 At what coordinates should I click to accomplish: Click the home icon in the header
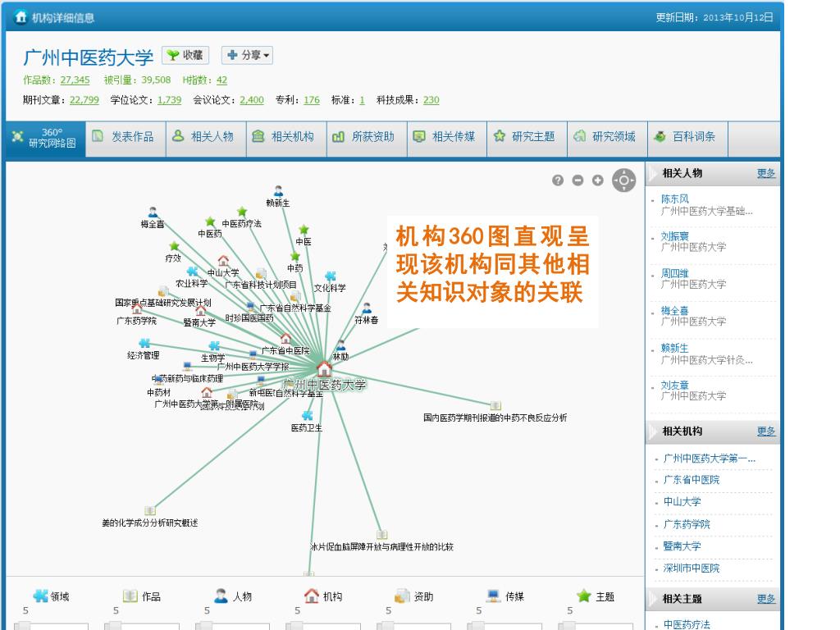coord(21,17)
